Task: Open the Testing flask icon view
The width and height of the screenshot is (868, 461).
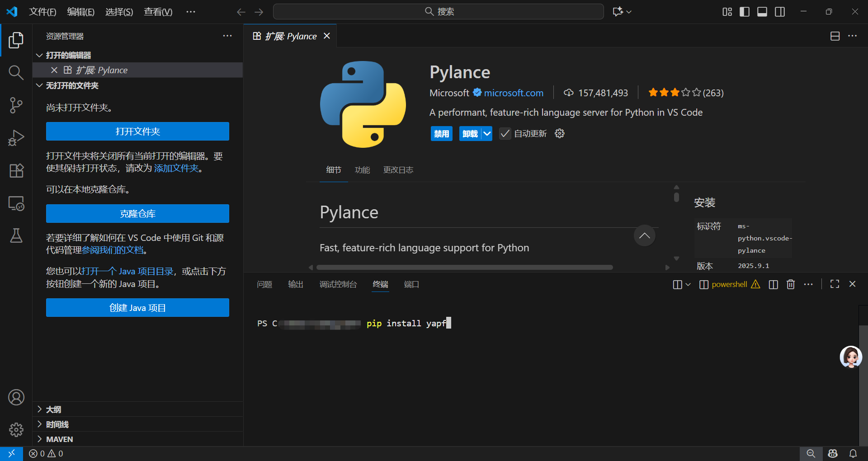Action: [x=16, y=235]
